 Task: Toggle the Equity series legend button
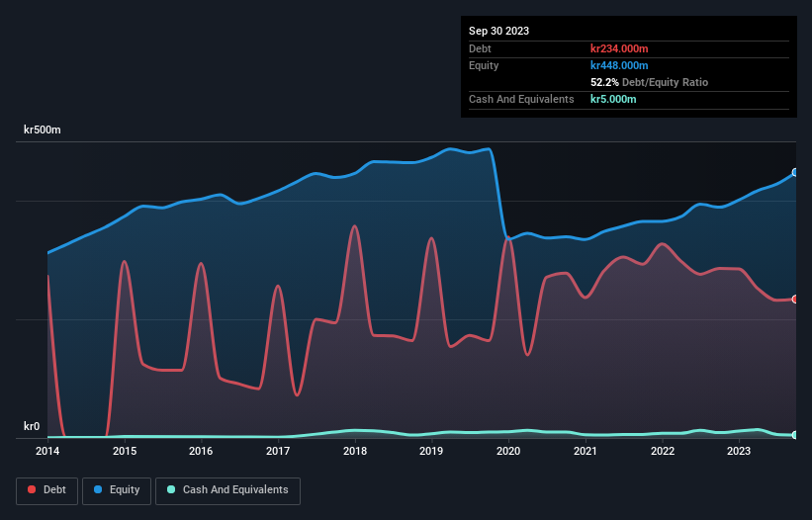click(117, 490)
